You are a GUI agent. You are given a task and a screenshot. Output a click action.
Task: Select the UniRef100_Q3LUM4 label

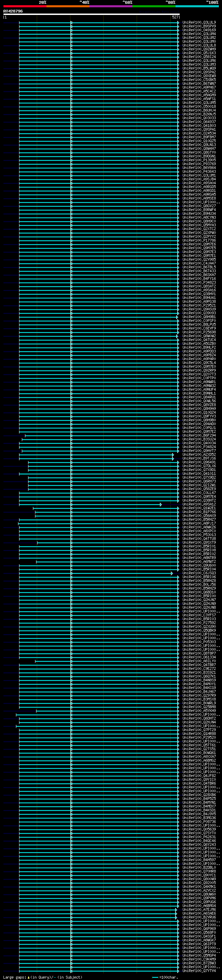tap(199, 34)
